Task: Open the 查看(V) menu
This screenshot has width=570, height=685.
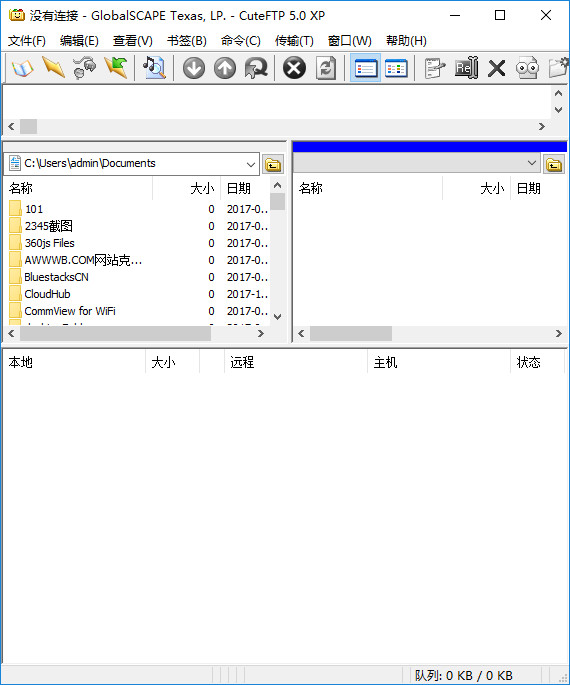Action: pyautogui.click(x=133, y=41)
